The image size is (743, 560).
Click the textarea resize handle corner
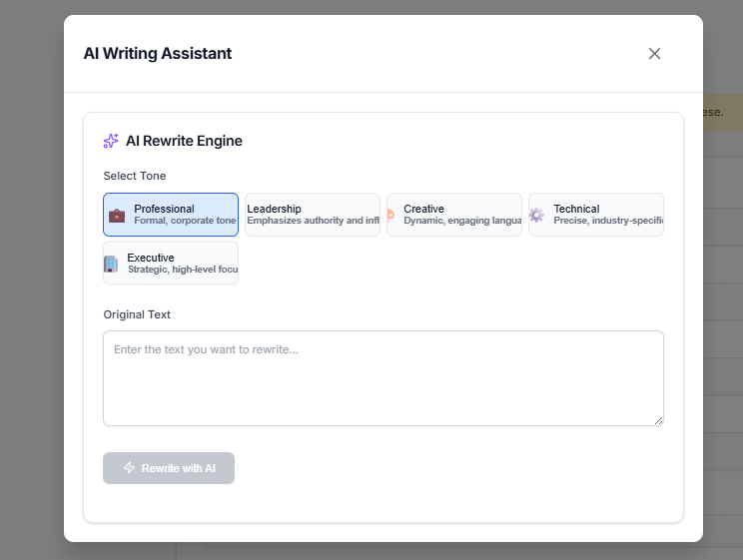pyautogui.click(x=658, y=420)
